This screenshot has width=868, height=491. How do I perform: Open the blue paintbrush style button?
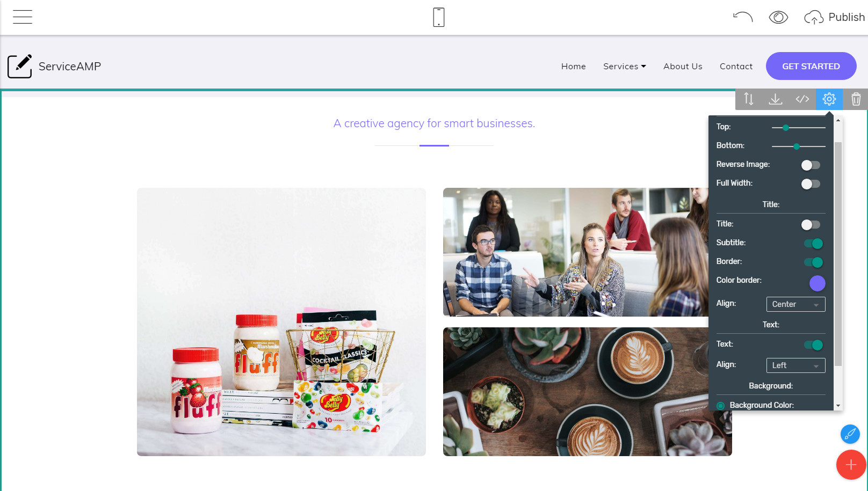click(850, 434)
